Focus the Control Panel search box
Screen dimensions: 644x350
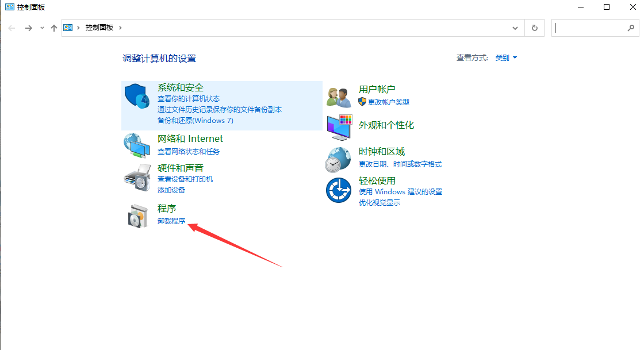595,28
